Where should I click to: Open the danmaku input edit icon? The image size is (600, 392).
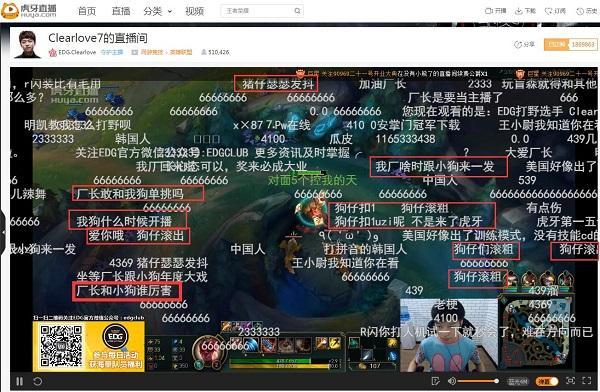click(x=435, y=381)
